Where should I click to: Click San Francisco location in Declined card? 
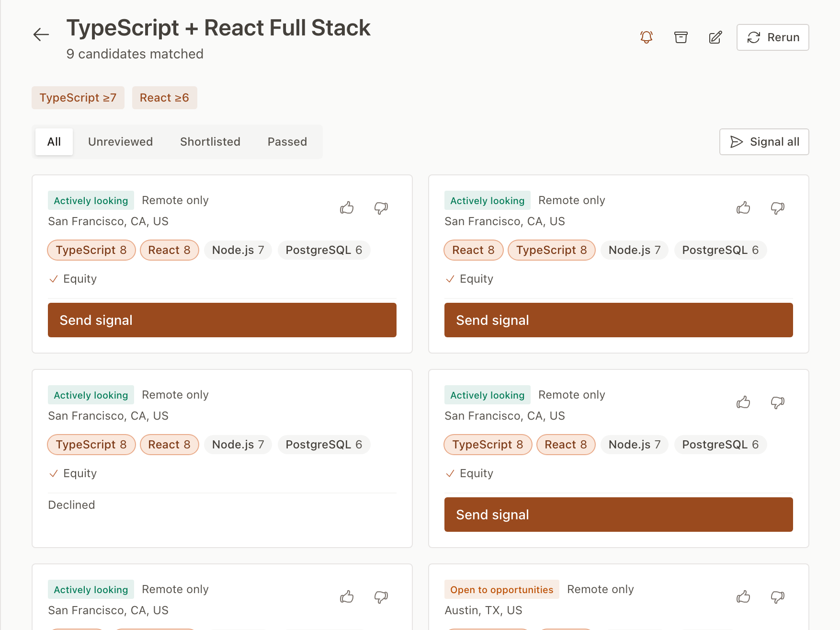tap(108, 416)
